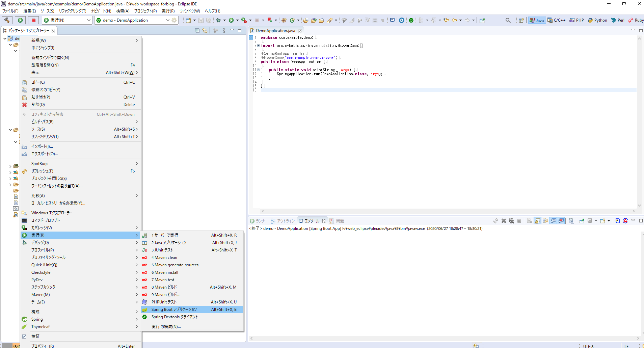Click the last edit location arrow icon
Screen dimensions: 644x348
(x=446, y=20)
